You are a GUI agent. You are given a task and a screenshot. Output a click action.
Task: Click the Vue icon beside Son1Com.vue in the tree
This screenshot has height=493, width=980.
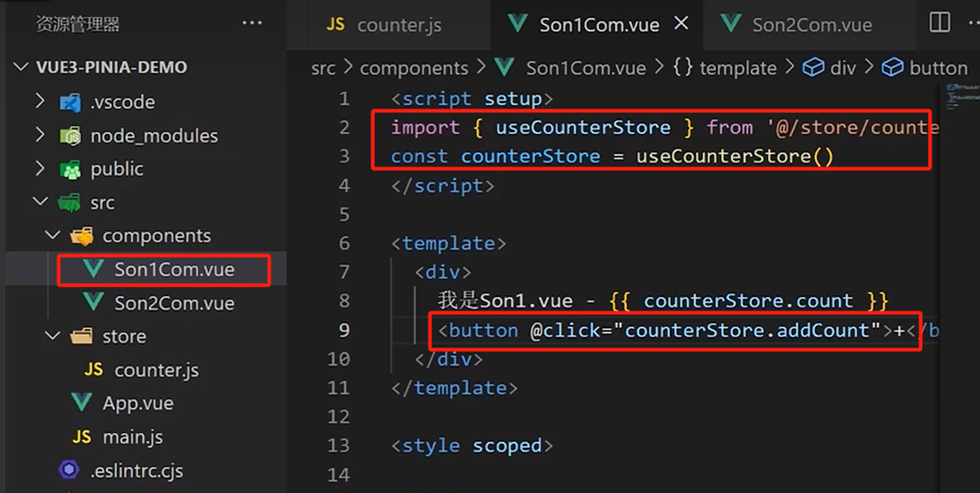click(x=93, y=269)
